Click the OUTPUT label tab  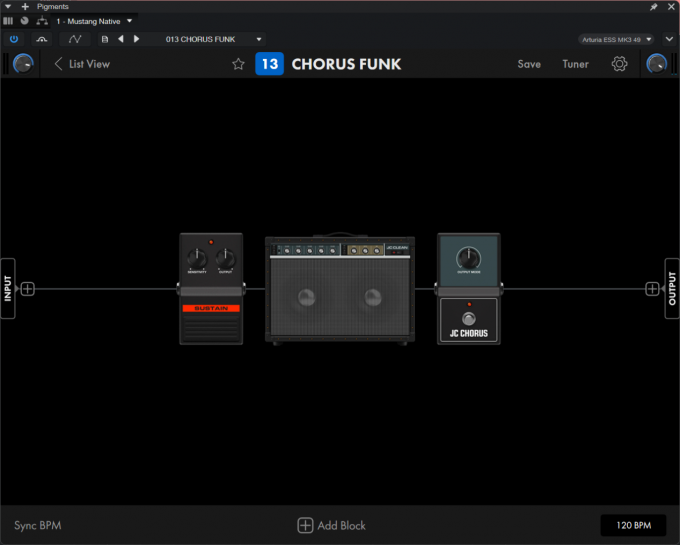(x=672, y=288)
